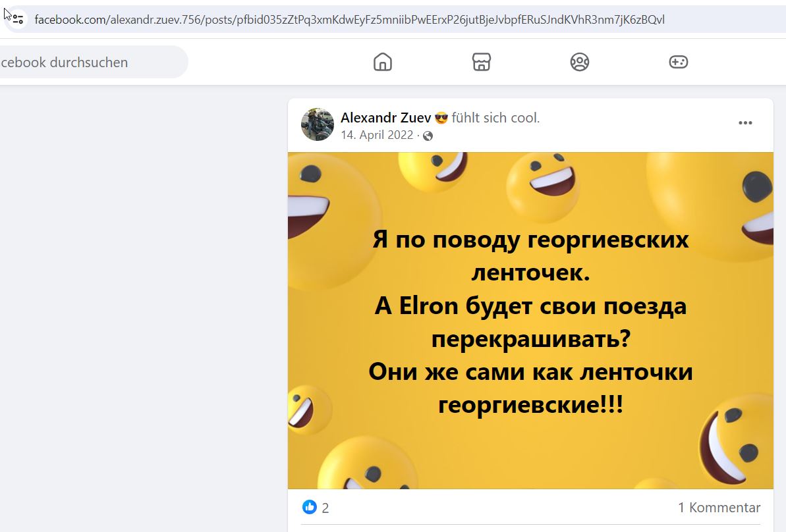
Task: Click the 14. April 2022 timestamp link
Action: point(377,135)
